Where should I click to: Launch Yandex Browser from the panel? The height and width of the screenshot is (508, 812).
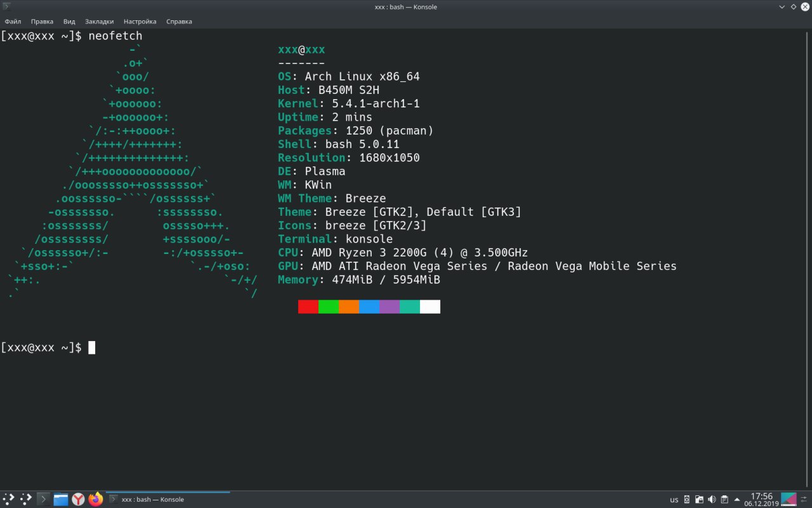click(x=78, y=499)
